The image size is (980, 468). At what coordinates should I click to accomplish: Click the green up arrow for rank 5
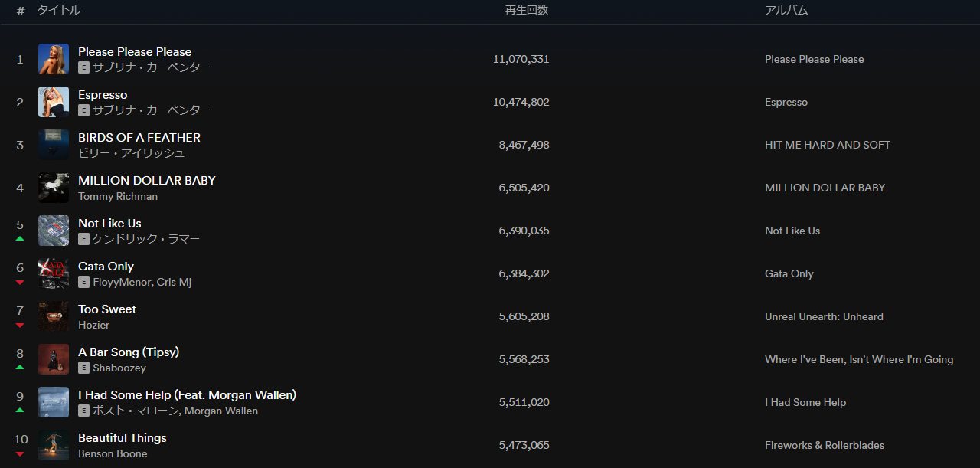tap(20, 239)
